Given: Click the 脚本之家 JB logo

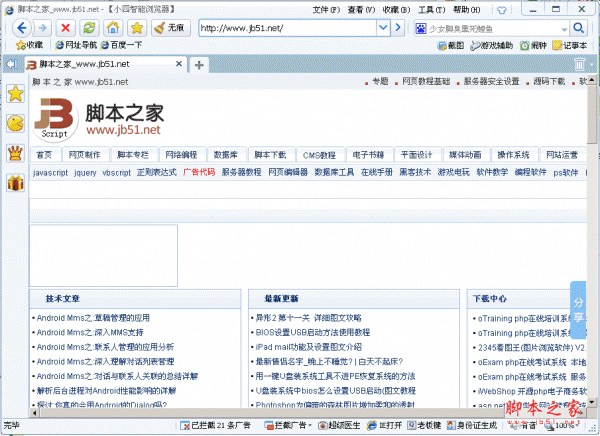Looking at the screenshot, I should tap(98, 119).
